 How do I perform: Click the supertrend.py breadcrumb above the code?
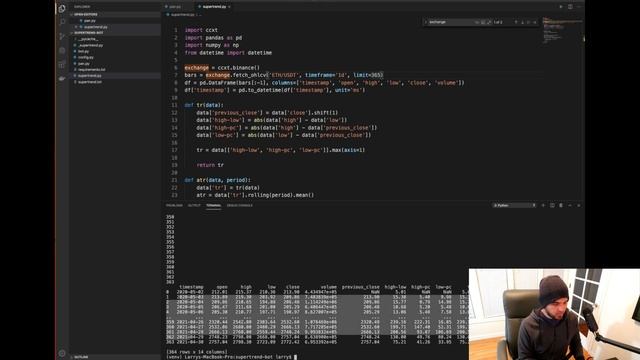click(182, 14)
